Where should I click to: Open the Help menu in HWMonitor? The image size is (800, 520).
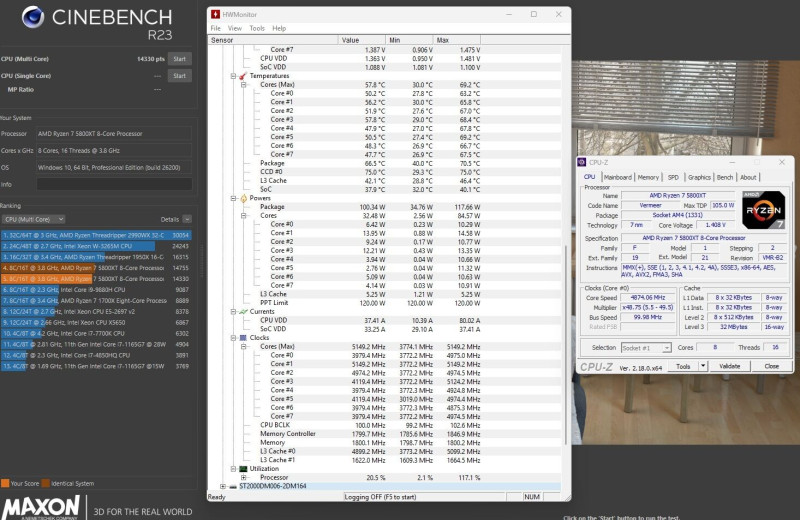tap(279, 29)
